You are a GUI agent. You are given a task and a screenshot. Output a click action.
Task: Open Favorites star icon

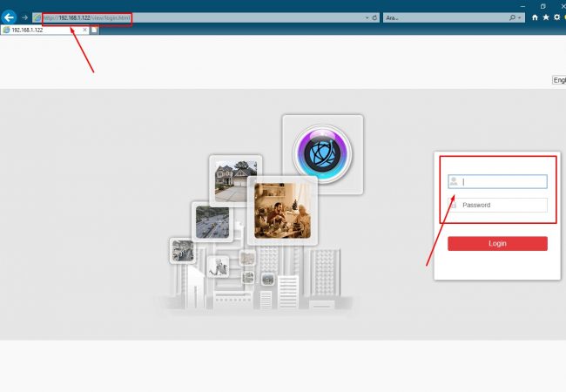pyautogui.click(x=546, y=17)
